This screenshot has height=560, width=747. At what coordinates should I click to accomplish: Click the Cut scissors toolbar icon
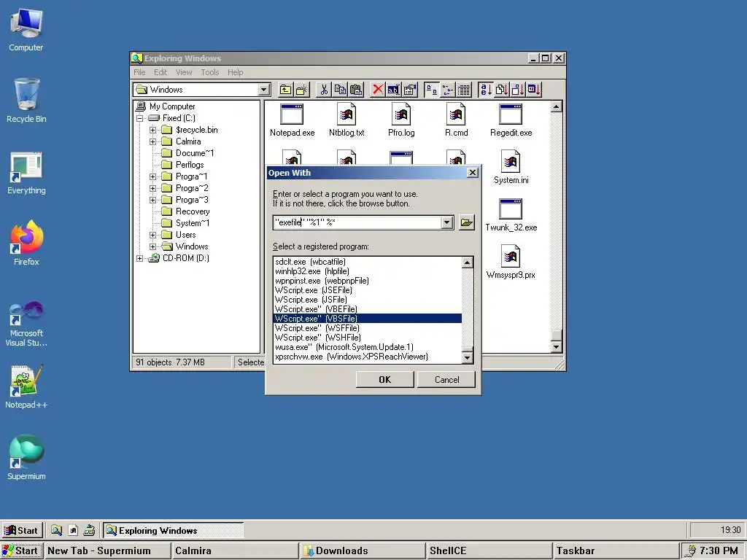(324, 90)
